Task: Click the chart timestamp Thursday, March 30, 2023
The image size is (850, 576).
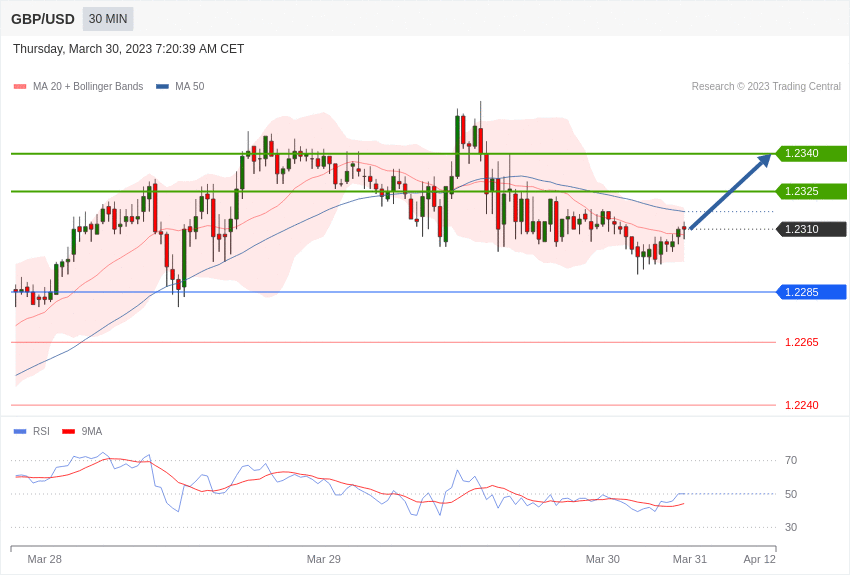Action: click(x=128, y=49)
